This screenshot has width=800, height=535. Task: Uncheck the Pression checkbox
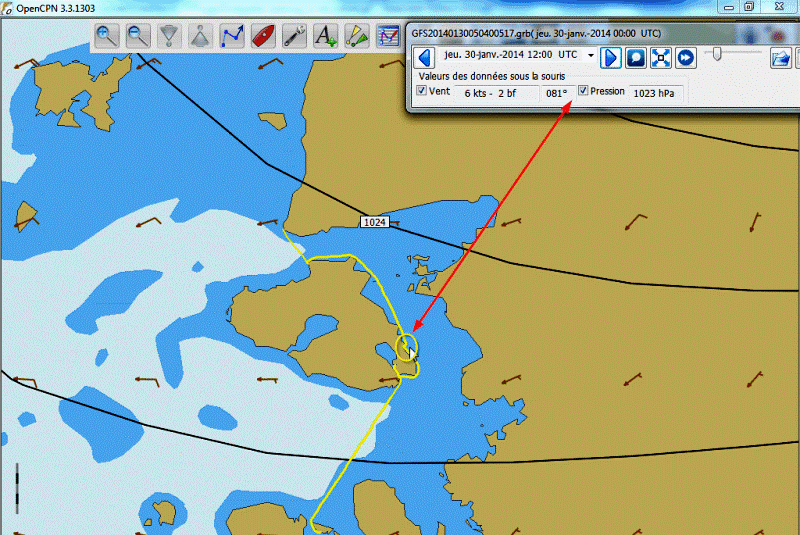pyautogui.click(x=583, y=91)
